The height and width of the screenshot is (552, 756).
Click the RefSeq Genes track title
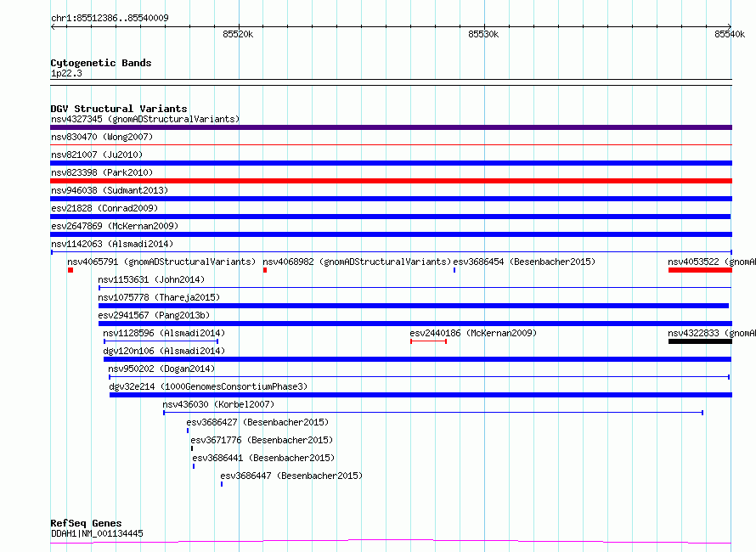click(86, 523)
